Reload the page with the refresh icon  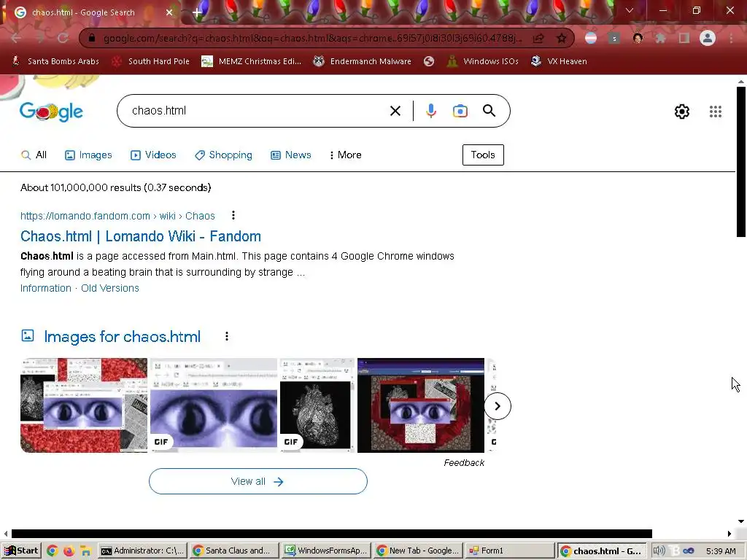(x=63, y=38)
